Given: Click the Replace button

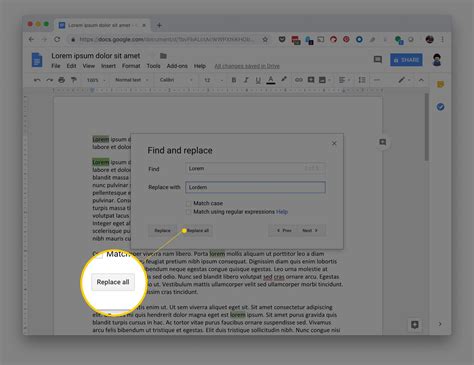Looking at the screenshot, I should (162, 230).
